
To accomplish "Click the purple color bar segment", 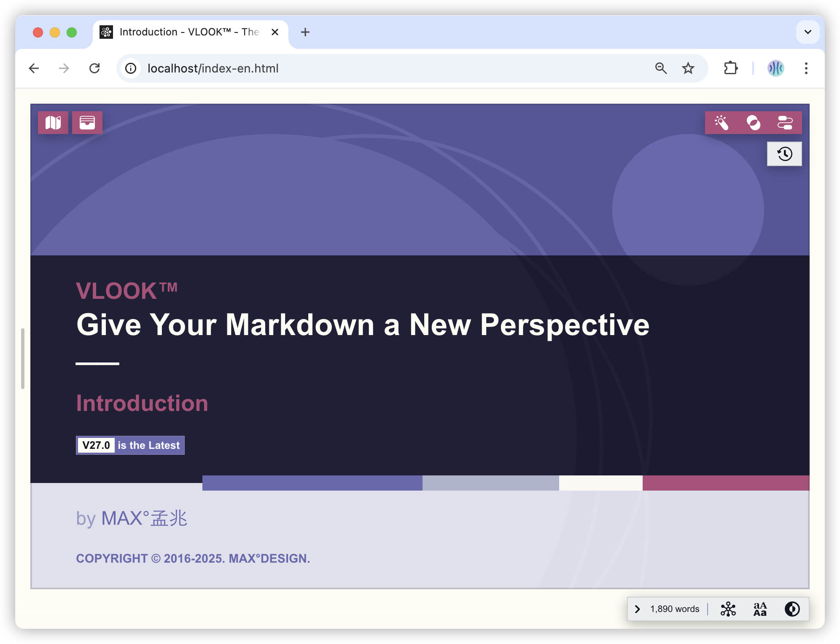I will click(312, 483).
